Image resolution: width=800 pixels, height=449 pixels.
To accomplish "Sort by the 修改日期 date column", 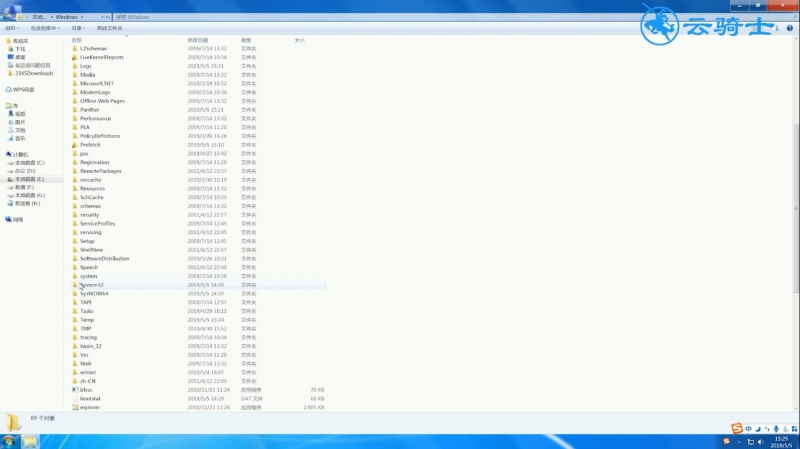I will 197,40.
